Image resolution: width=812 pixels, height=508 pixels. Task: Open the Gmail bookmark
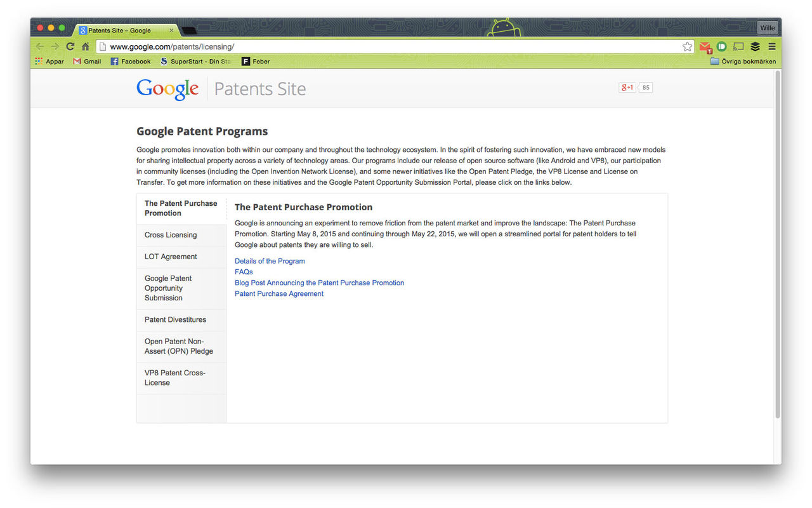tap(87, 62)
